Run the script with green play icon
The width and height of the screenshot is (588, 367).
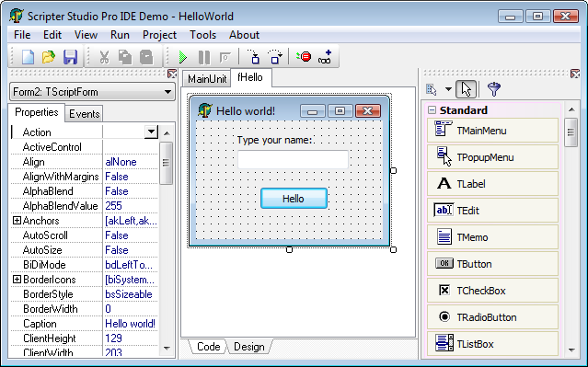(182, 57)
